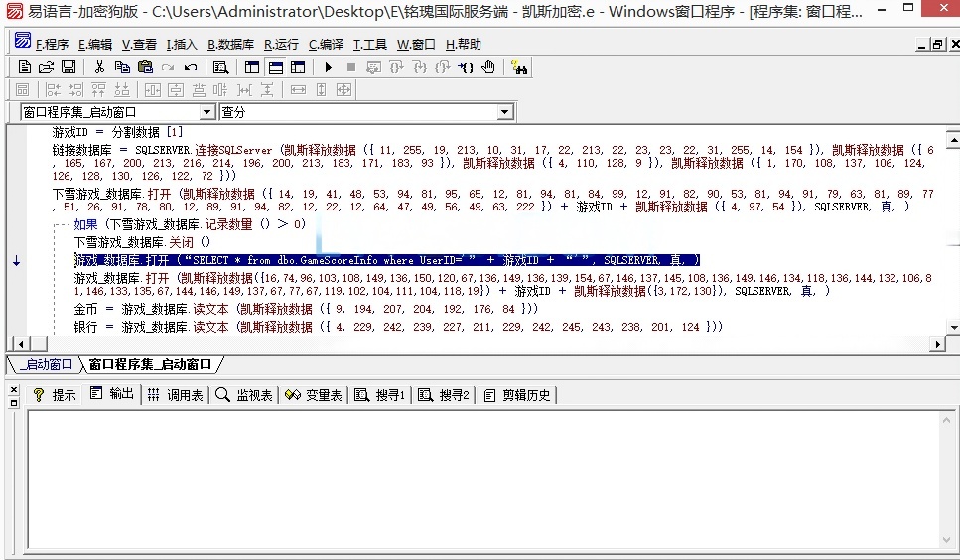The image size is (960, 560).
Task: Open the E.编辑 menu
Action: tap(95, 44)
